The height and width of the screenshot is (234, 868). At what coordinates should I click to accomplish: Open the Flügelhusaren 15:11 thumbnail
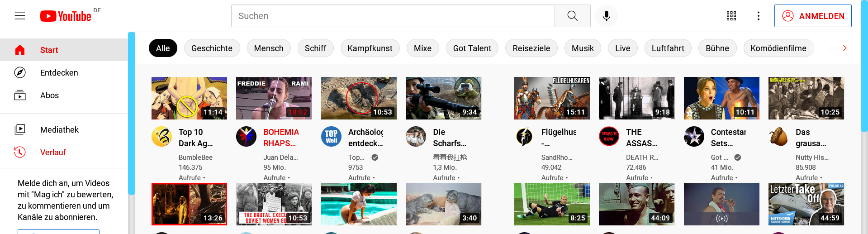click(x=552, y=98)
